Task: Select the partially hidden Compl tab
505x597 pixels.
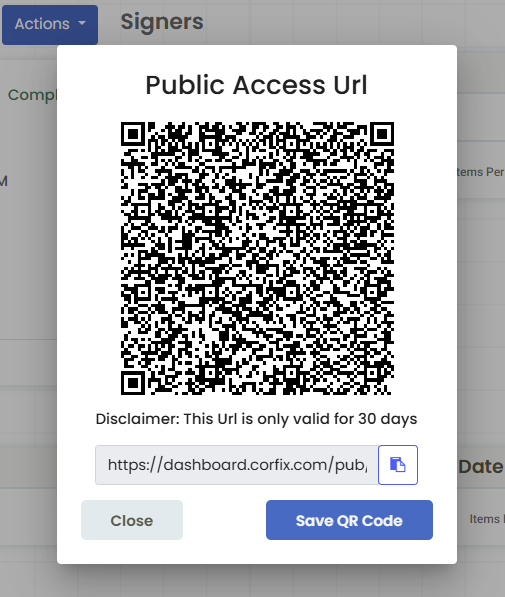Action: pos(32,95)
